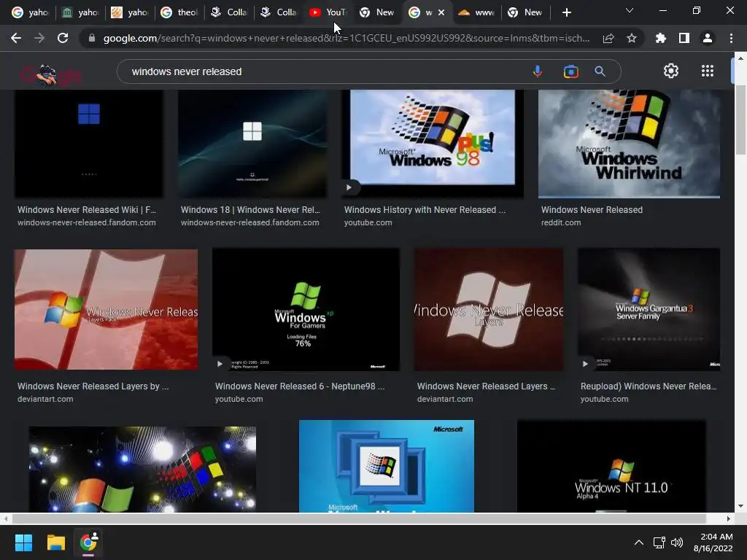Open the Windows Whirlwind image
747x560 pixels.
629,144
